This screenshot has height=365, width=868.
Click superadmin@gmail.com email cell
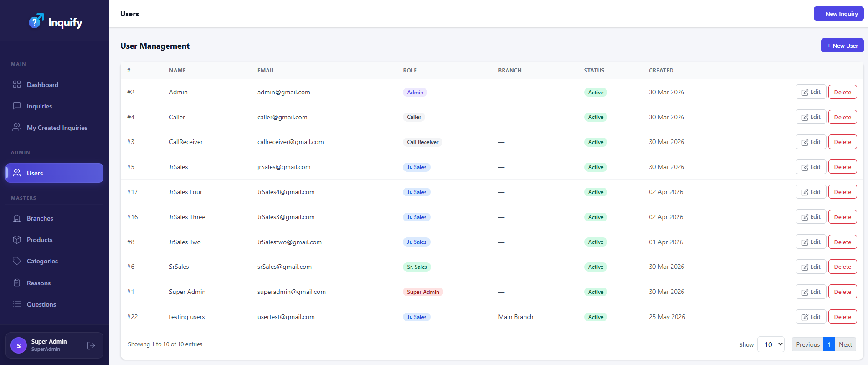[291, 292]
